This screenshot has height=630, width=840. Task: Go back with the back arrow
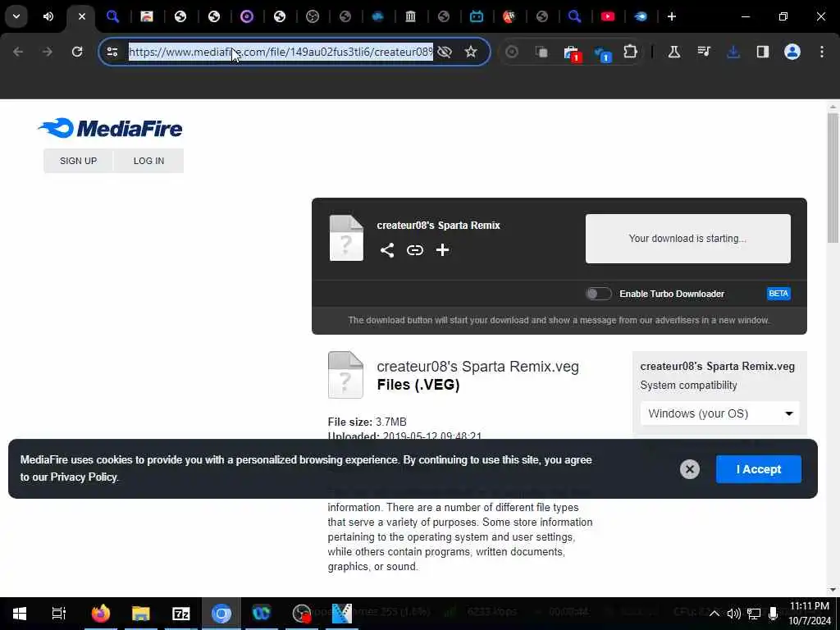click(18, 52)
